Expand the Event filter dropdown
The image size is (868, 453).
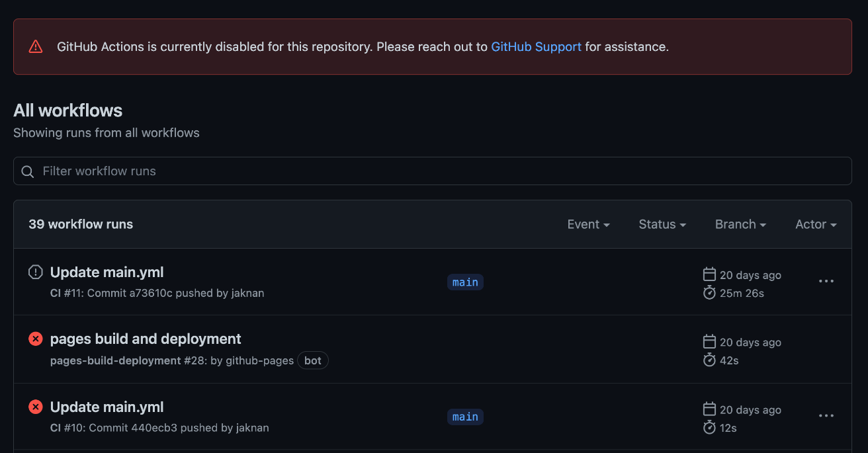point(588,225)
